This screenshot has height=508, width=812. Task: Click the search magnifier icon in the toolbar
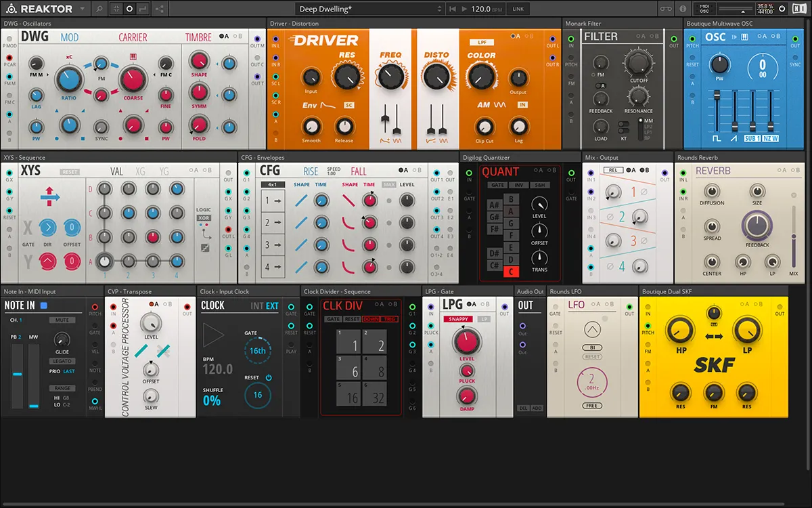(99, 8)
